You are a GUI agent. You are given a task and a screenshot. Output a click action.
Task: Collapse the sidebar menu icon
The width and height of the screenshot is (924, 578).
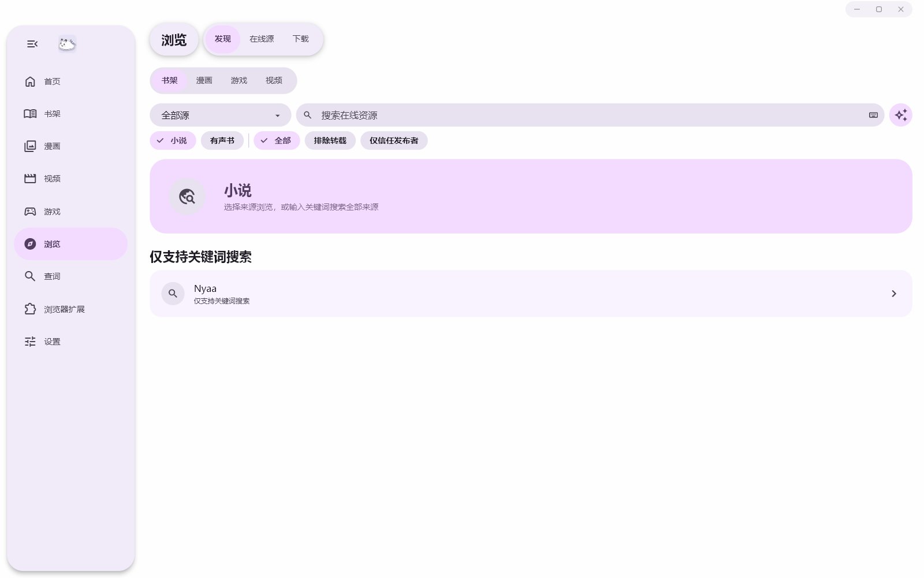point(32,44)
